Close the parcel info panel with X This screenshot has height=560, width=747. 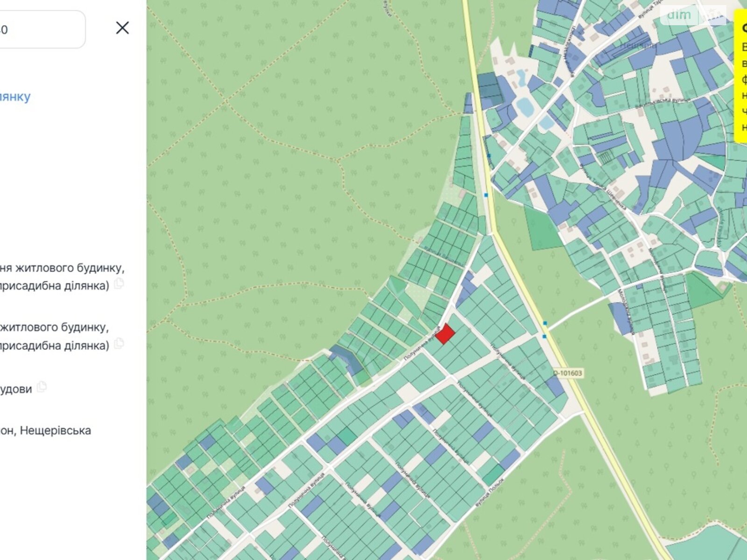(122, 28)
